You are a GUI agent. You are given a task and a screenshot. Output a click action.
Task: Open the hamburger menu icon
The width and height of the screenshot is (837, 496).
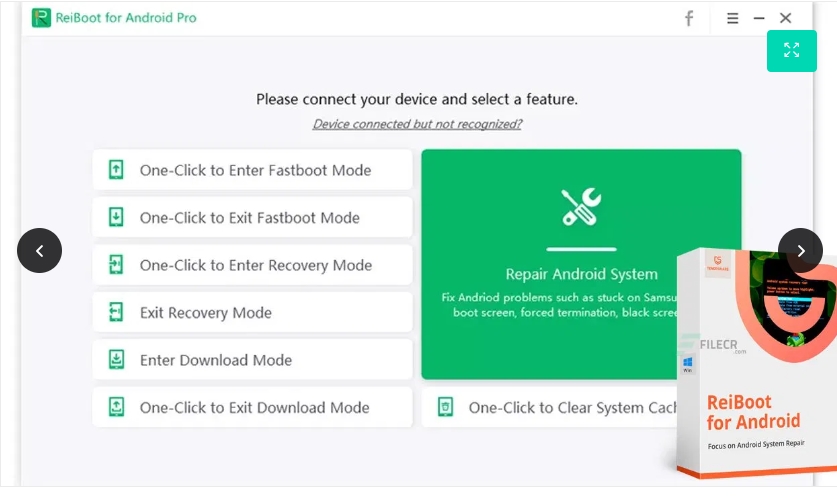pyautogui.click(x=732, y=18)
